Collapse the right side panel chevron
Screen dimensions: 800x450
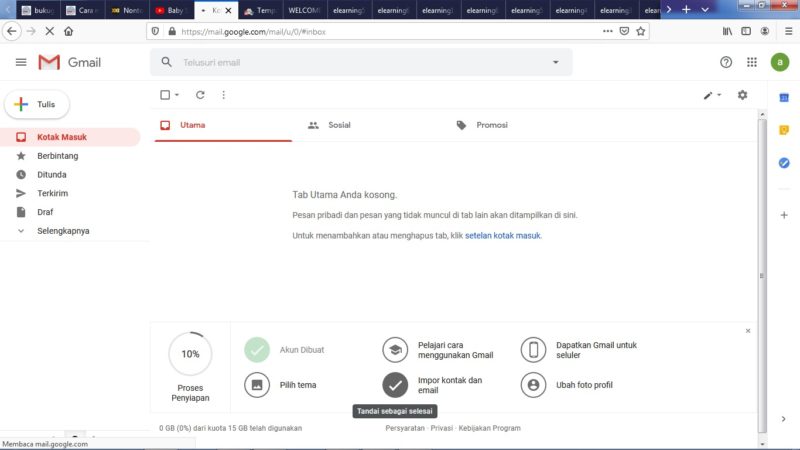[x=784, y=419]
